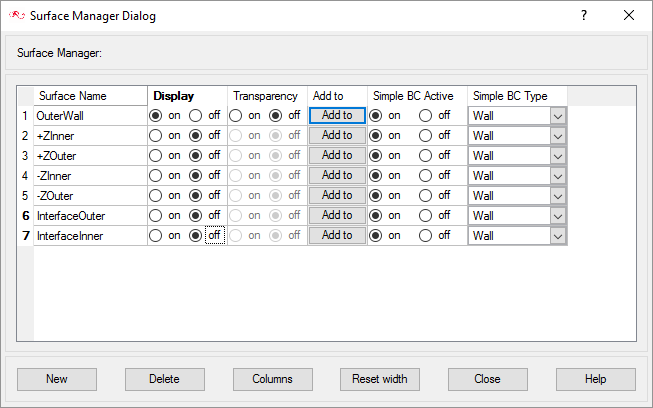653x408 pixels.
Task: Enable OuterWall Transparency on option
Action: coord(236,115)
